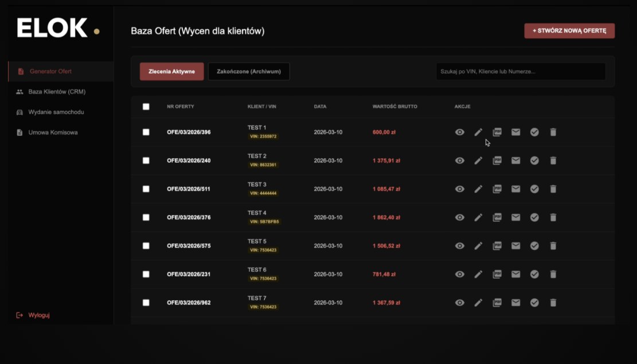Tick checkbox for offer OFE/03/2026/396

(x=146, y=132)
